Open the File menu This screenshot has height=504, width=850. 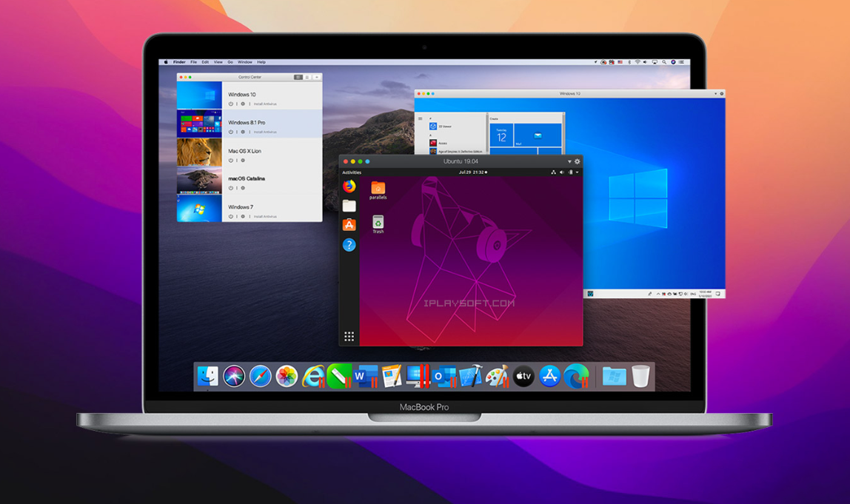pos(193,62)
